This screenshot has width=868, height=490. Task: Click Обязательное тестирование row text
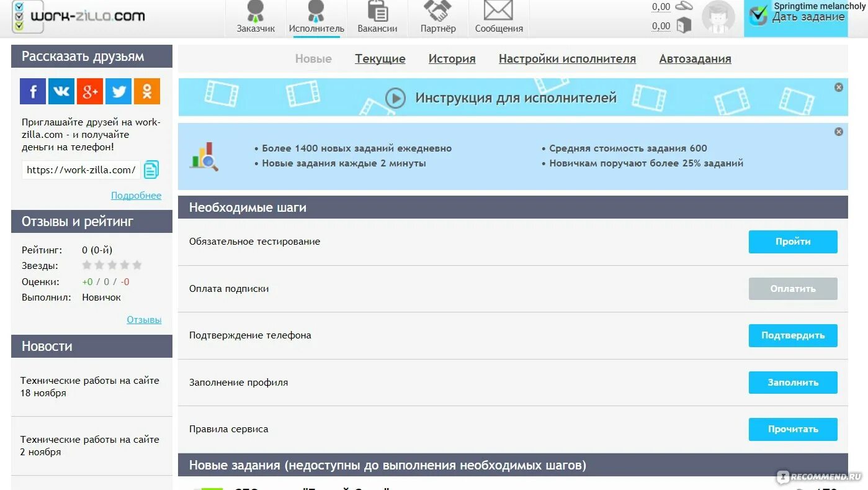point(255,242)
